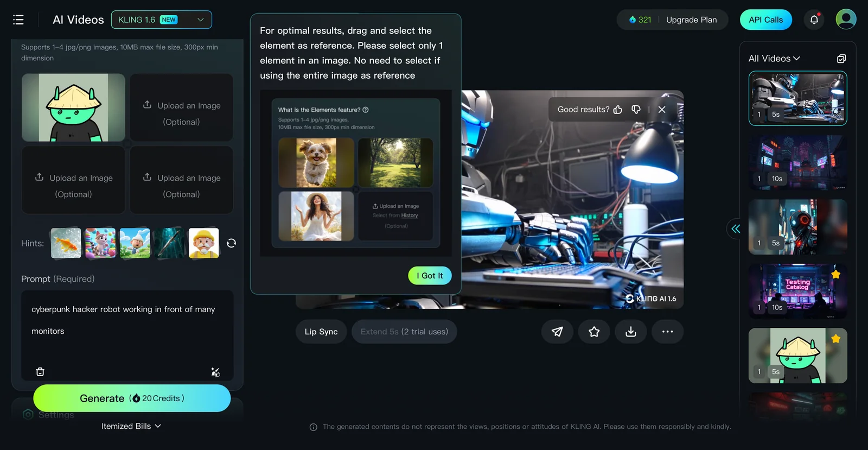
Task: Click the top-right Upload an Image slot
Action: [x=182, y=107]
